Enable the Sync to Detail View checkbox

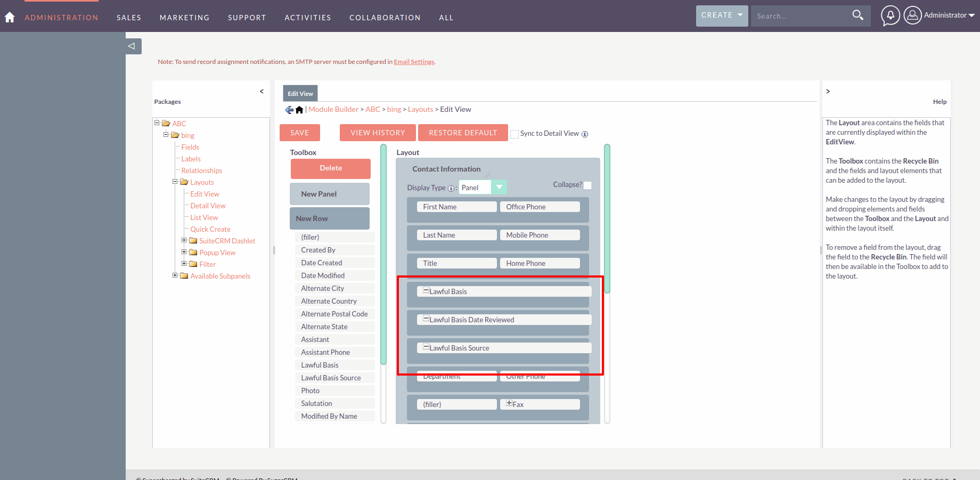[514, 134]
